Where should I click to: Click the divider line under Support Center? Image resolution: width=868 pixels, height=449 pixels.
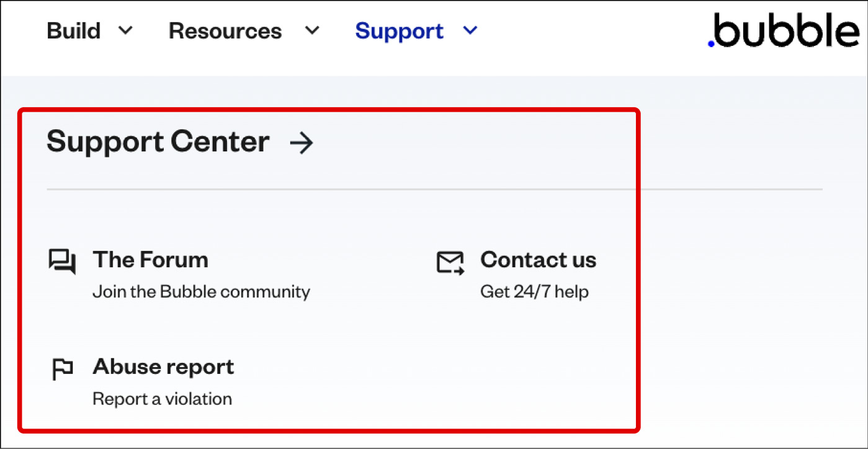pyautogui.click(x=434, y=189)
